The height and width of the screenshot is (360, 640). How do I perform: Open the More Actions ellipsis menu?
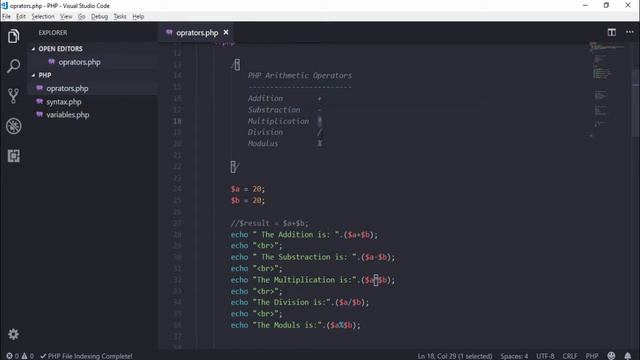[630, 32]
